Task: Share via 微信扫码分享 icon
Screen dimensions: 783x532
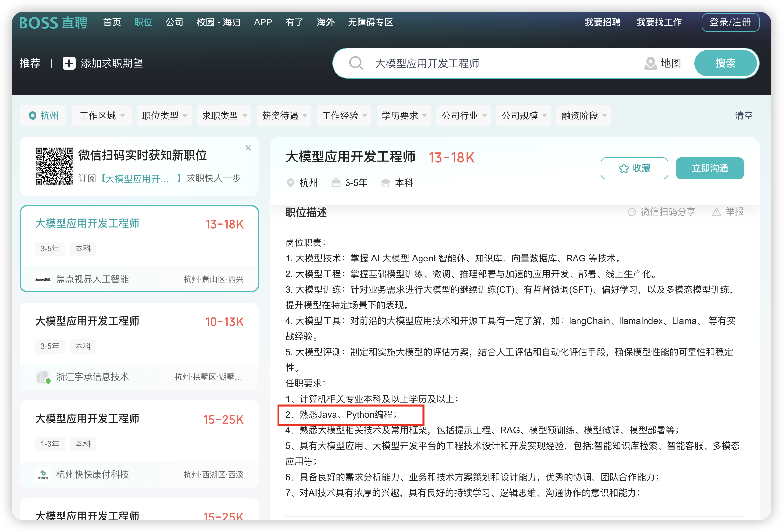Action: 632,212
